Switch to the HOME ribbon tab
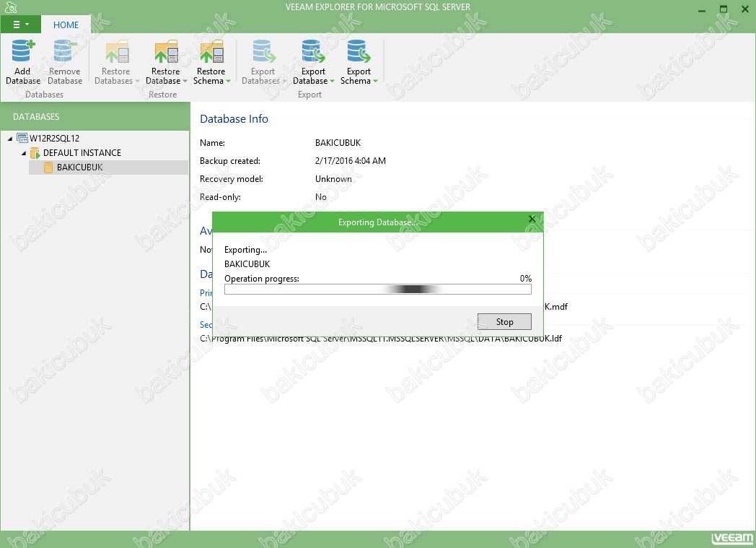The height and width of the screenshot is (548, 756). click(66, 25)
